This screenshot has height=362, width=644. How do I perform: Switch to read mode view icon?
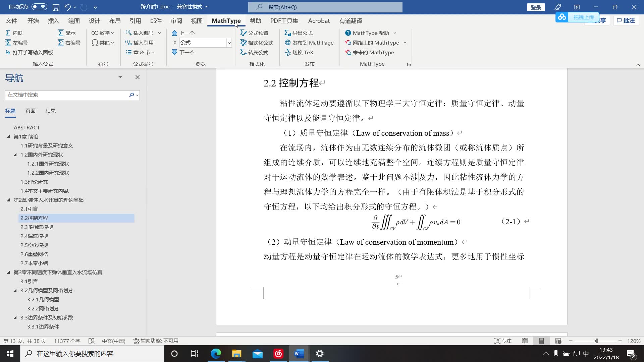[525, 341]
